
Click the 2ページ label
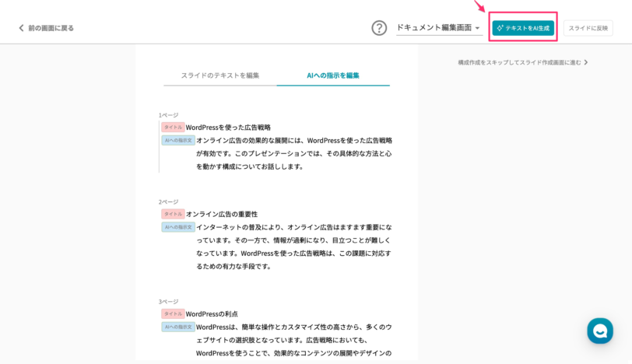[x=168, y=201]
